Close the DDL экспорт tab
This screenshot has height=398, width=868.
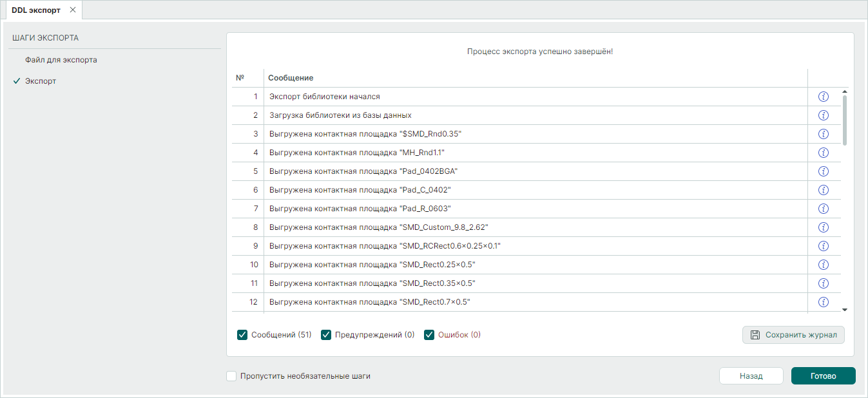[x=73, y=10]
